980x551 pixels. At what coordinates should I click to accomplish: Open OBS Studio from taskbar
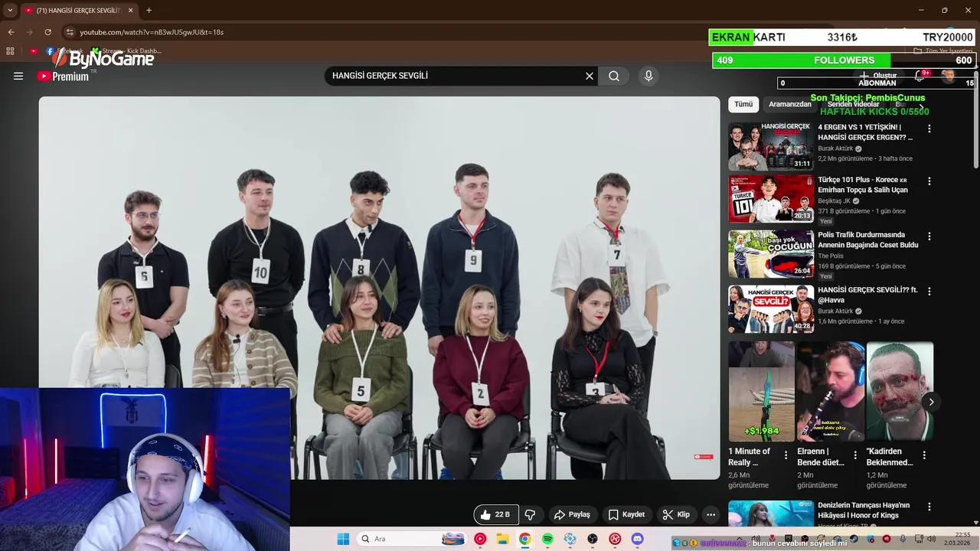pyautogui.click(x=593, y=539)
